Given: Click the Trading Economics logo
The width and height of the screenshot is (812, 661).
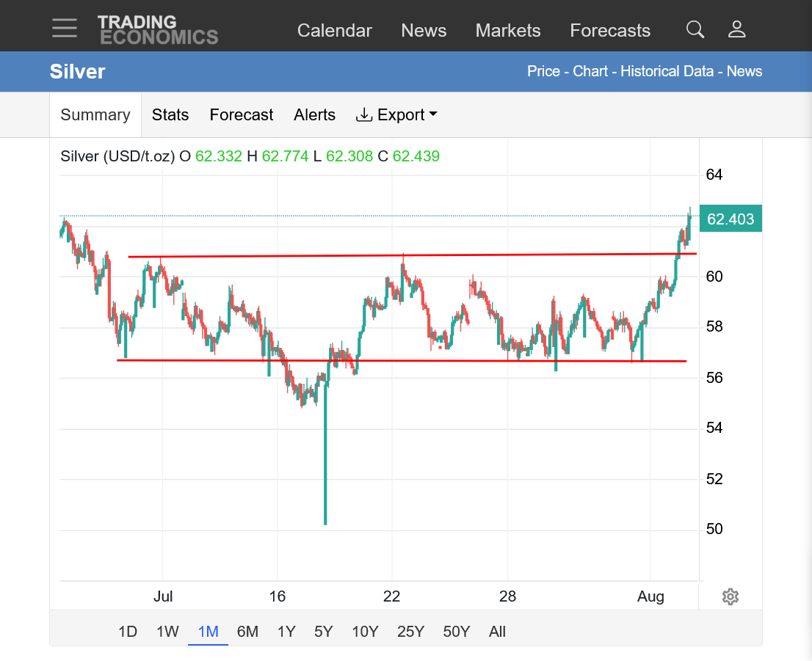Looking at the screenshot, I should (x=158, y=29).
